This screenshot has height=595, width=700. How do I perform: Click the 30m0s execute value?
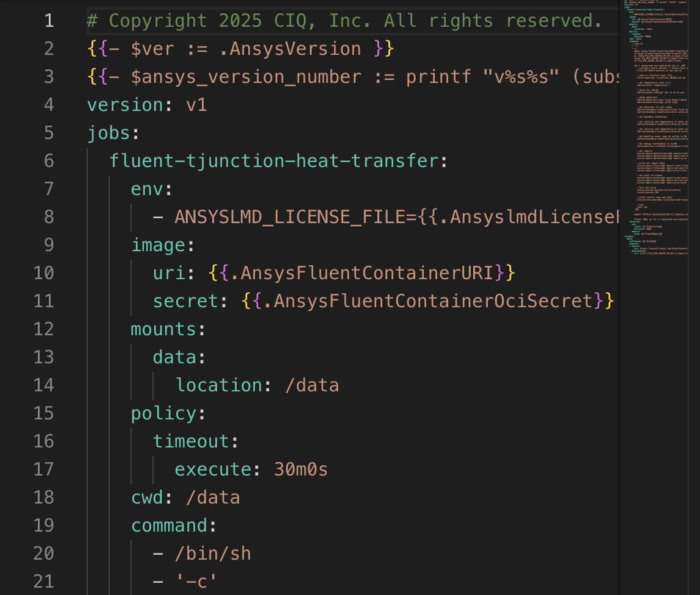(x=301, y=469)
